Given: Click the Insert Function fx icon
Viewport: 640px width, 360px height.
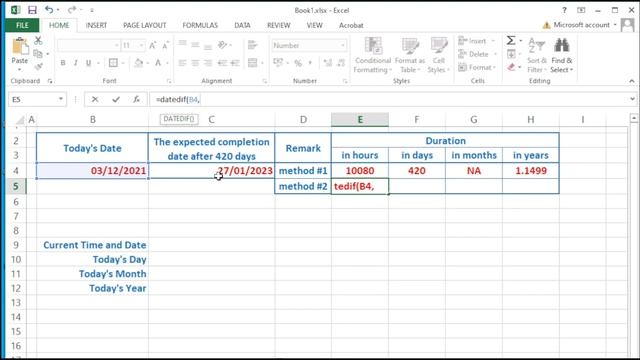Looking at the screenshot, I should pos(136,99).
